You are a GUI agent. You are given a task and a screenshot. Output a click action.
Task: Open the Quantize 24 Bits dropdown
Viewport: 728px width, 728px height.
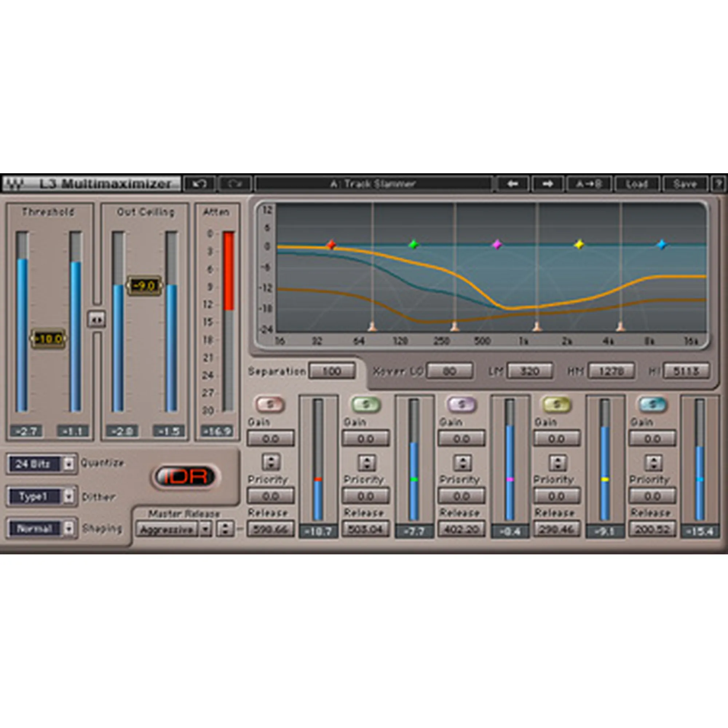(41, 464)
